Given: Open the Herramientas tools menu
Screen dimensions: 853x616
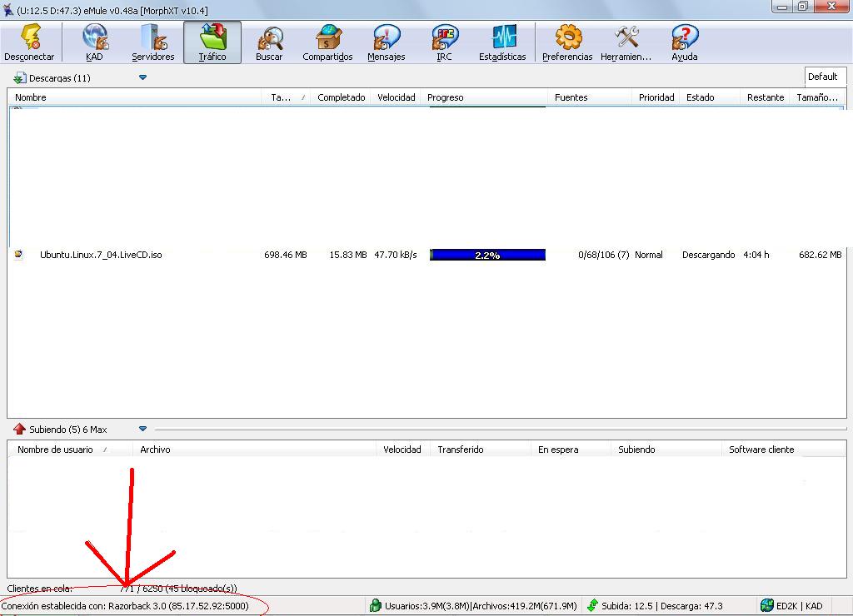Looking at the screenshot, I should click(x=626, y=43).
